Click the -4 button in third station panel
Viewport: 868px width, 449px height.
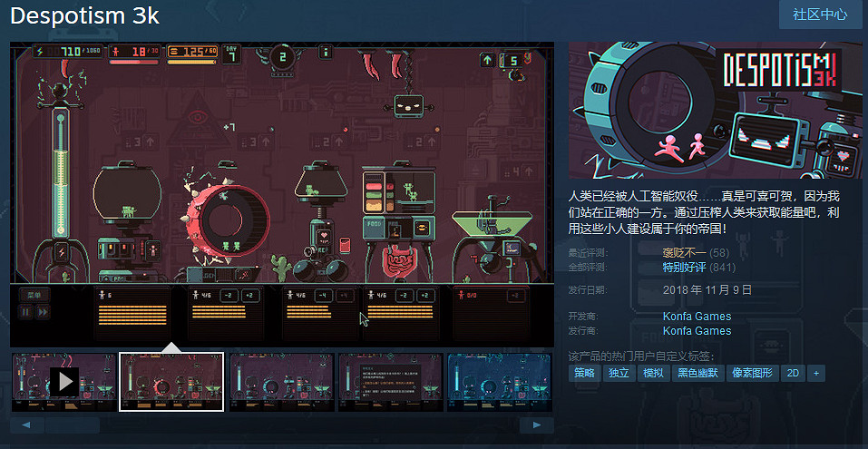click(325, 295)
